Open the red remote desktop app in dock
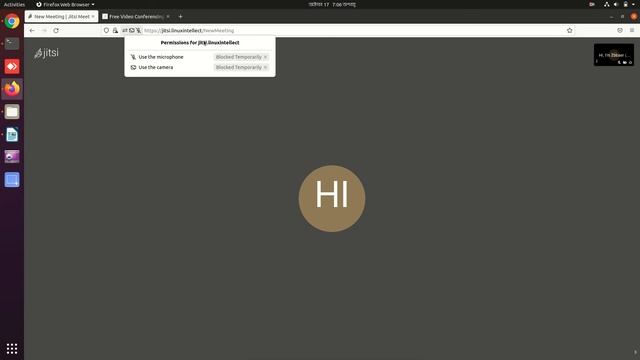Viewport: 640px width, 360px height. pyautogui.click(x=12, y=66)
